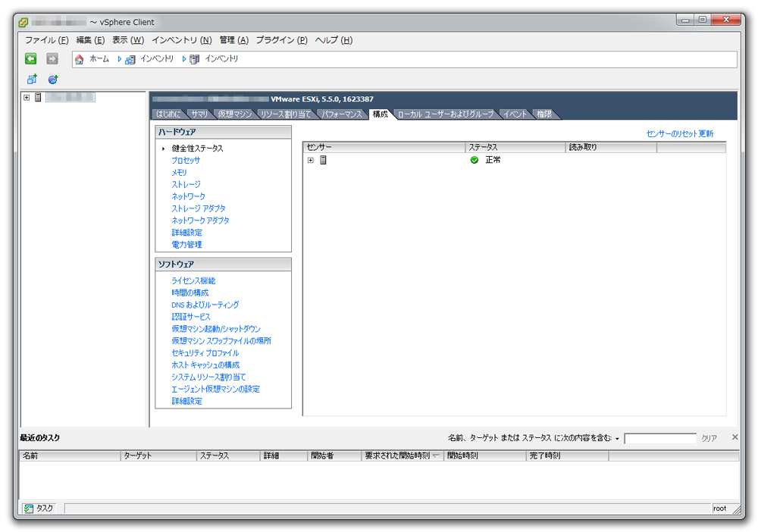Click the arrow before second インベントリ breadcrumb

tap(184, 59)
